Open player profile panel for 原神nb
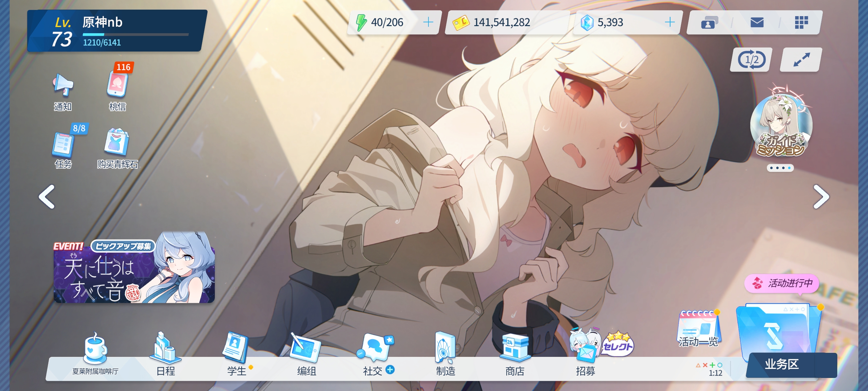Image resolution: width=868 pixels, height=391 pixels. pos(117,31)
